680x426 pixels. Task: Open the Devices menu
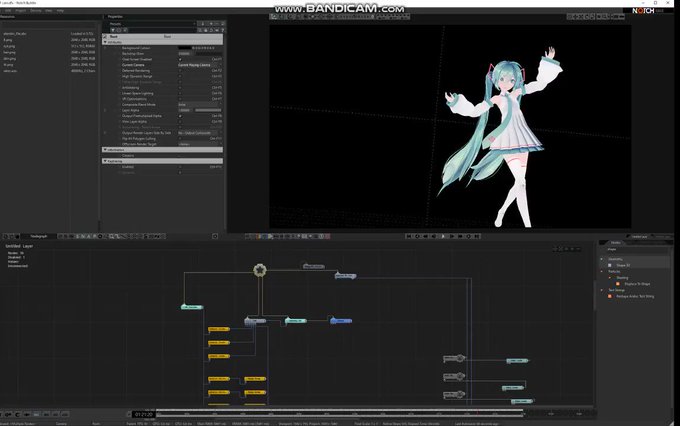coord(36,10)
